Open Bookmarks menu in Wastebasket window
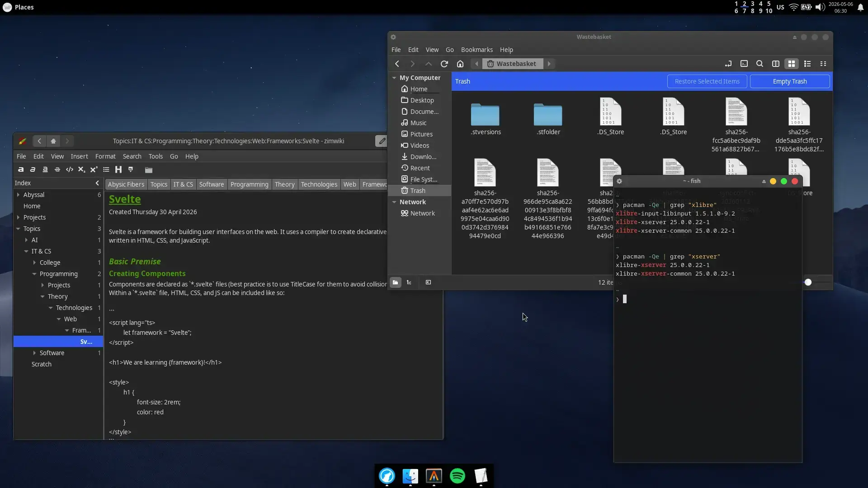The width and height of the screenshot is (868, 488). (476, 50)
